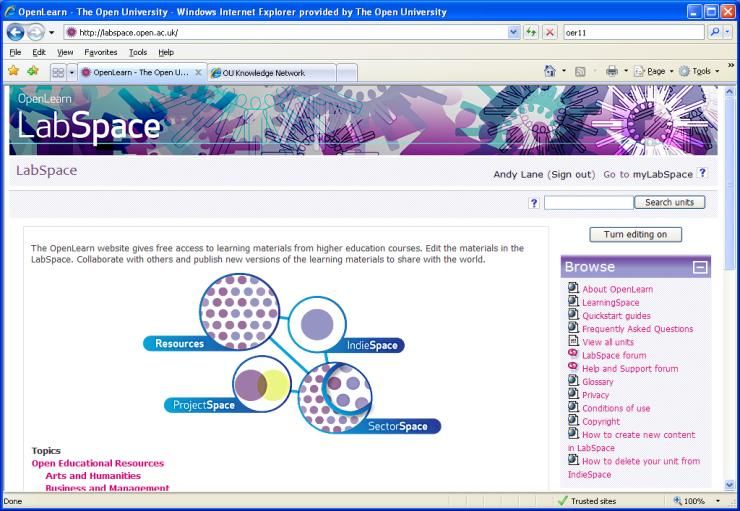The height and width of the screenshot is (511, 740).
Task: Click the Quick Tabs grid icon
Action: click(x=58, y=73)
